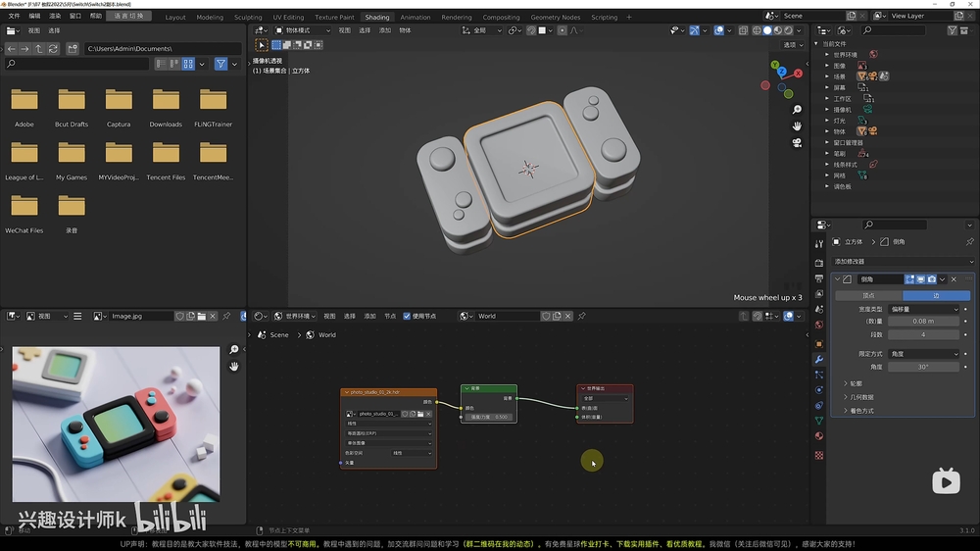Click the red X axis gizmo
Image resolution: width=980 pixels, height=551 pixels.
pyautogui.click(x=798, y=74)
